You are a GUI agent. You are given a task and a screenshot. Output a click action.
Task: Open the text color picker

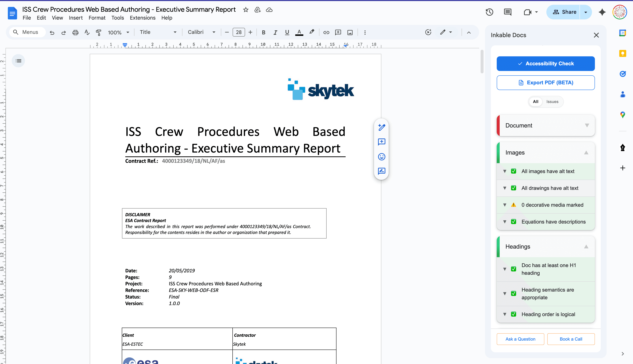(x=299, y=32)
